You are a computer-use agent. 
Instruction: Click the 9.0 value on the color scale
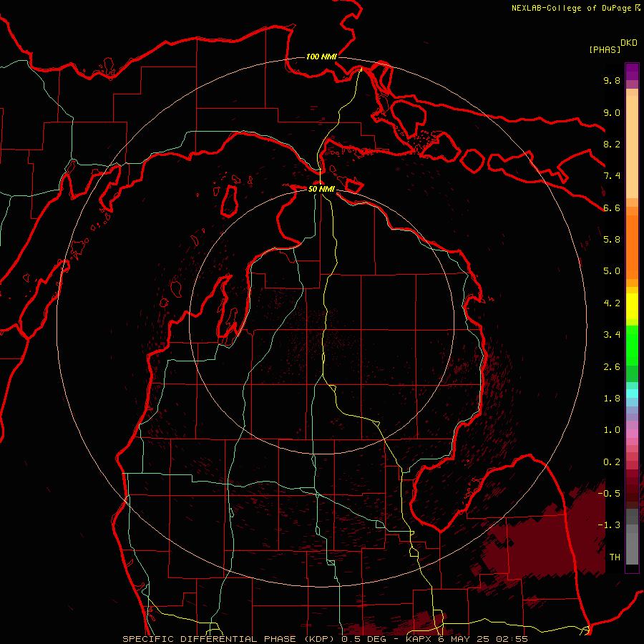click(612, 112)
